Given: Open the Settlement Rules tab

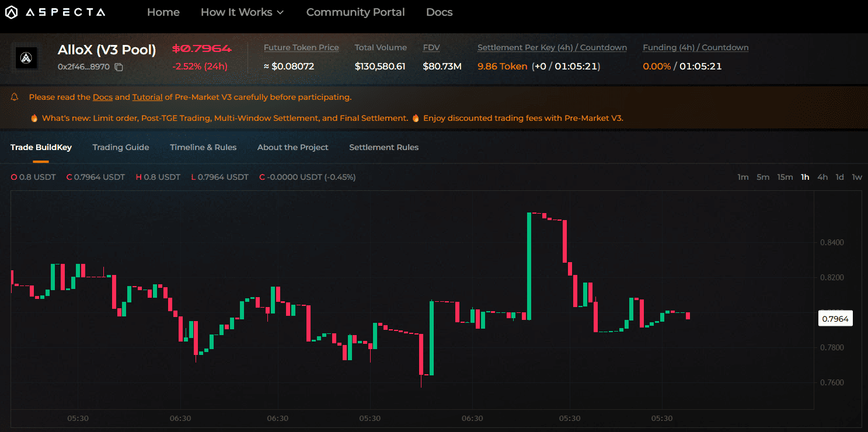Looking at the screenshot, I should tap(384, 147).
